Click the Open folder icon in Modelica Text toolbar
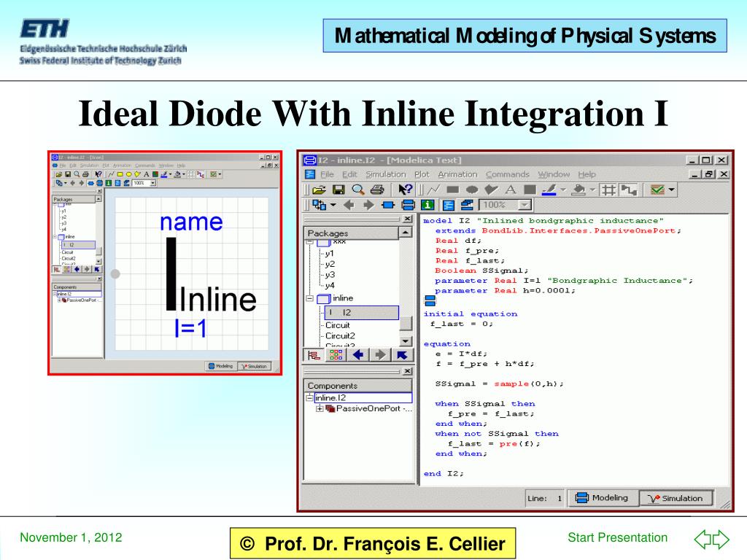This screenshot has height=560, width=747. tap(319, 190)
